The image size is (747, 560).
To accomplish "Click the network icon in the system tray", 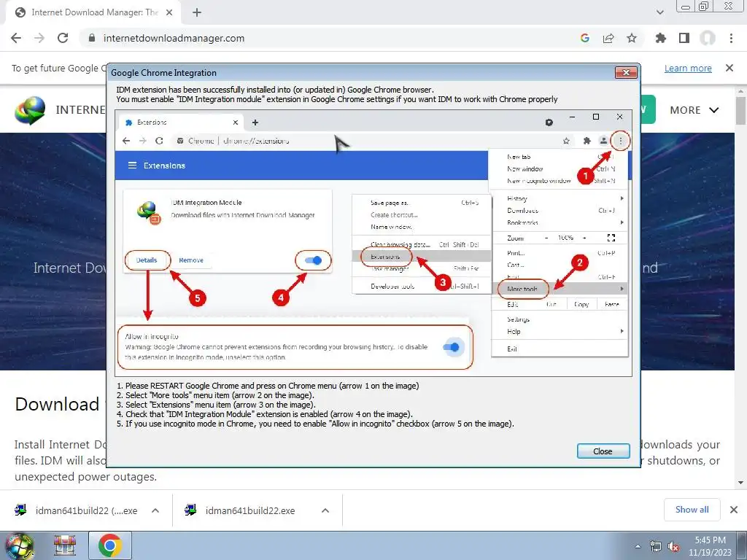I will pyautogui.click(x=656, y=546).
